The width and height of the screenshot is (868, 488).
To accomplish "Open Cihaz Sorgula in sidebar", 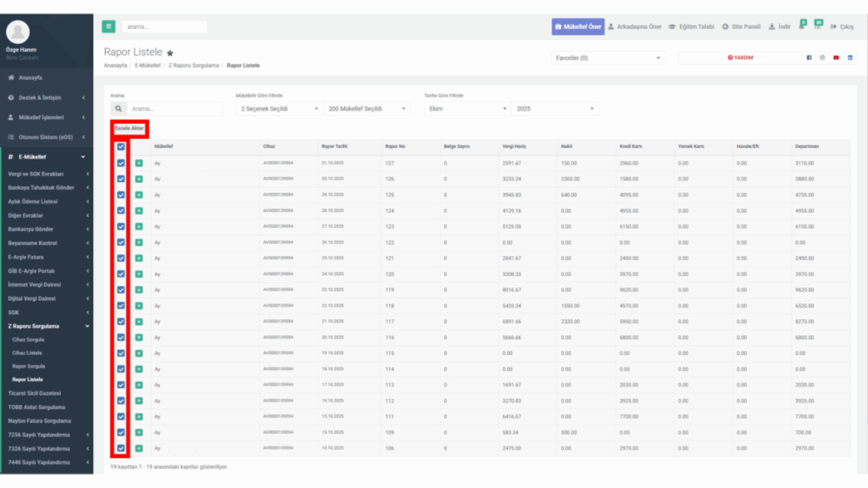I will (x=28, y=340).
